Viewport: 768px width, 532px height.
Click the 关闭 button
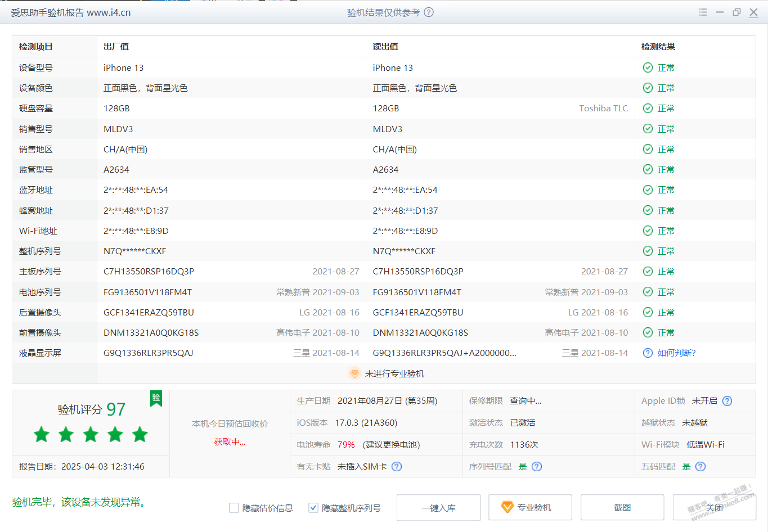point(715,508)
